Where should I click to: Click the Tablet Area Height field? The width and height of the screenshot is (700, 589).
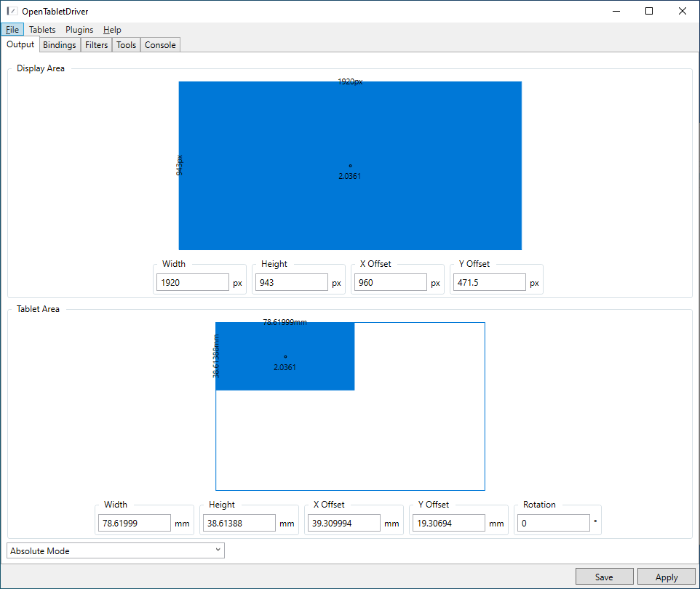239,523
